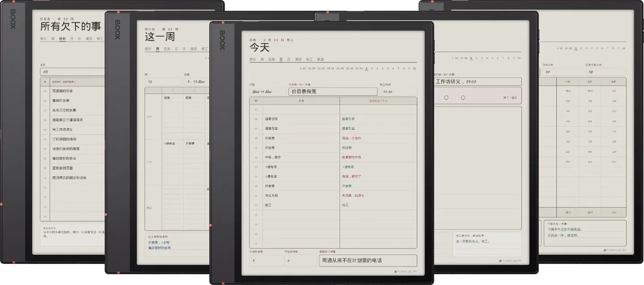Screen dimensions: 644x285
Task: Open 清空 tab on the 所有欠下的事 tablet
Action: [x=89, y=38]
